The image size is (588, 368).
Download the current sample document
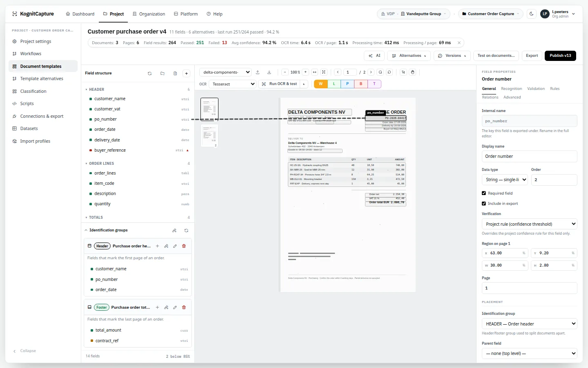tap(269, 72)
